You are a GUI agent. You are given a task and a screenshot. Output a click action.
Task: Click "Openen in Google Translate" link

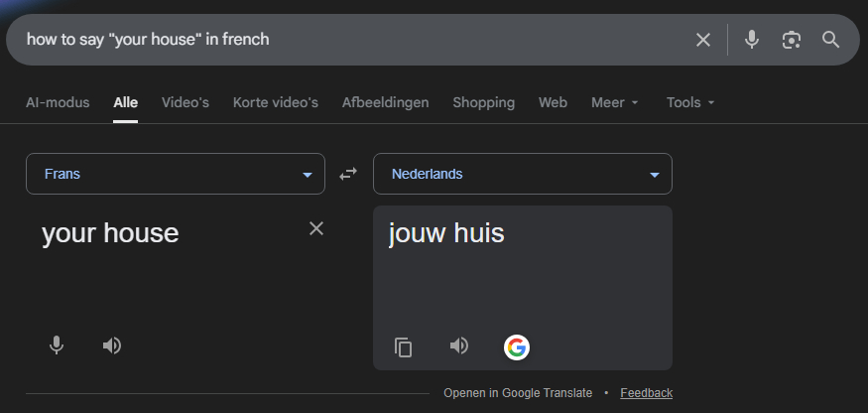coord(518,393)
